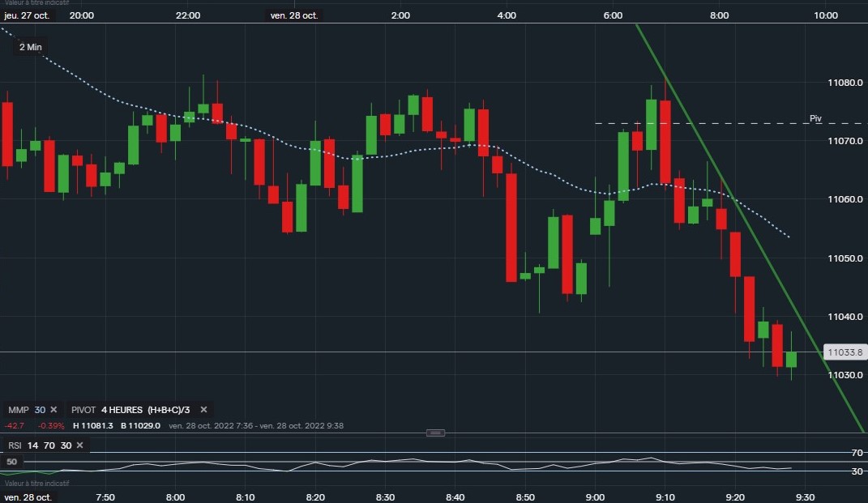This screenshot has height=503, width=868.
Task: Click the 8:10 bottom time axis label
Action: [x=246, y=497]
